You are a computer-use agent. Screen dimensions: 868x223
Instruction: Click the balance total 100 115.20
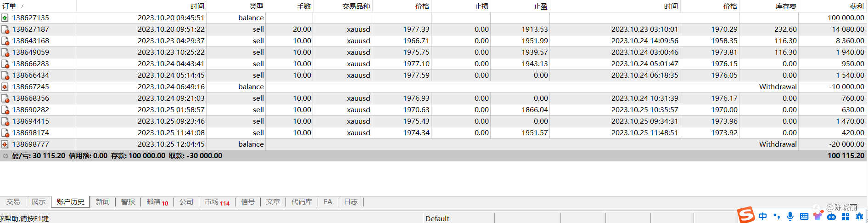pos(846,156)
